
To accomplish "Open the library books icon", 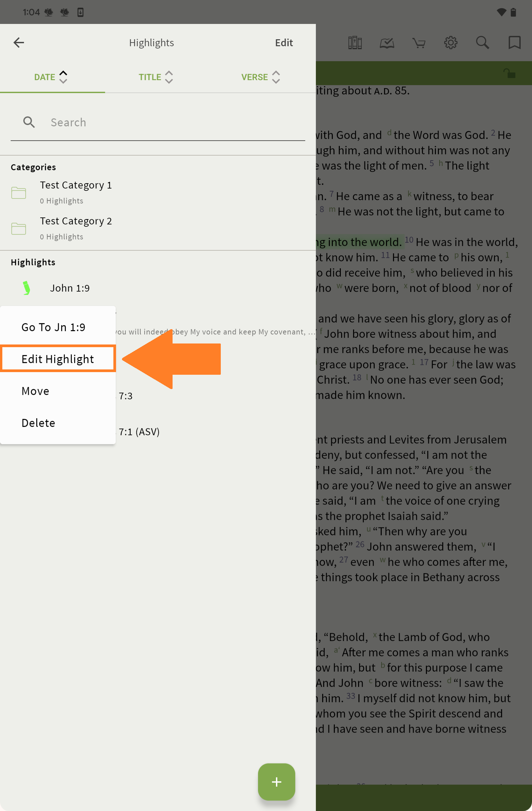I will click(355, 43).
